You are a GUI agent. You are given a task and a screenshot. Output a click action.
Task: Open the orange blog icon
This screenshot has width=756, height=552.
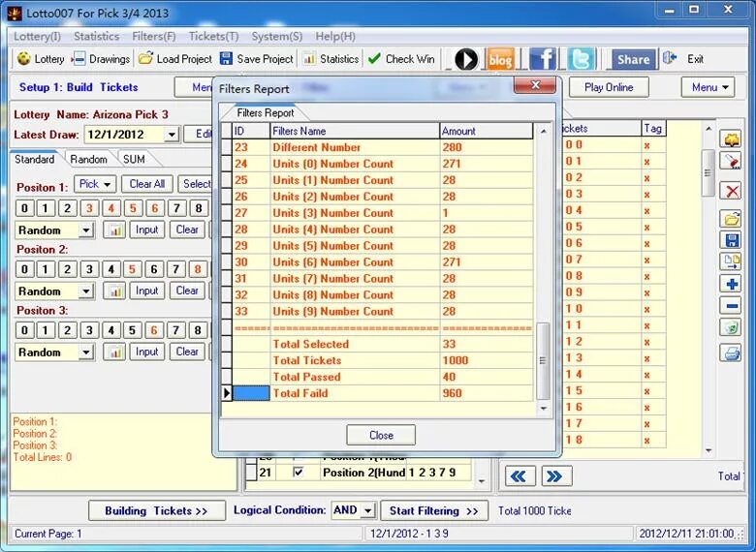click(500, 59)
